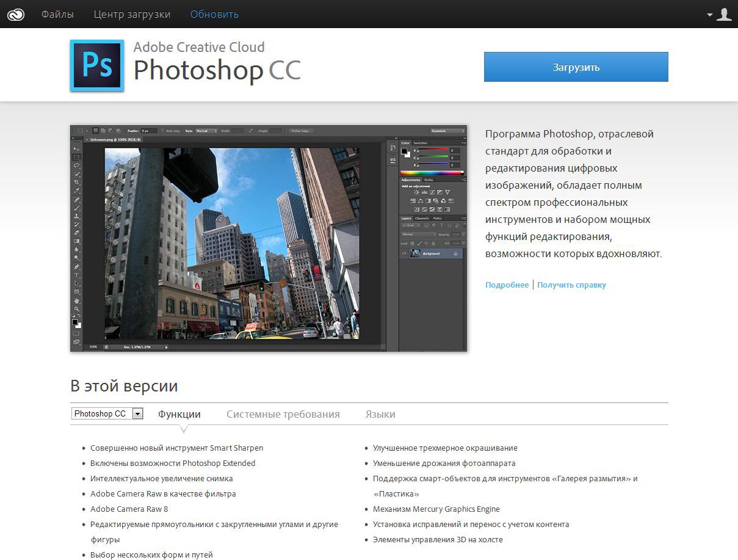Select the Eyedropper tool in the screenshot
The width and height of the screenshot is (738, 560).
pos(76,191)
